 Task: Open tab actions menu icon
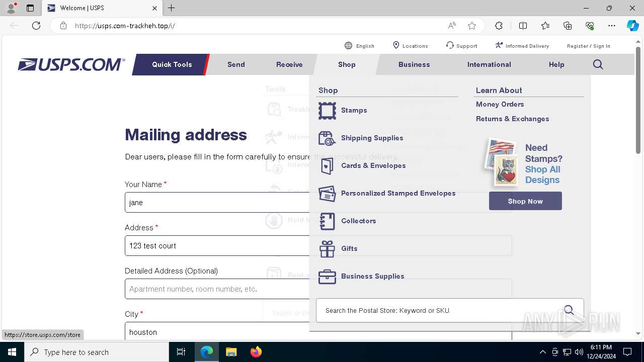point(30,8)
